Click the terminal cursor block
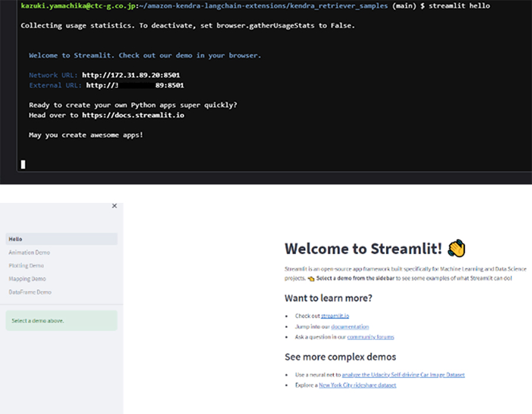The width and height of the screenshot is (532, 414). [x=23, y=164]
